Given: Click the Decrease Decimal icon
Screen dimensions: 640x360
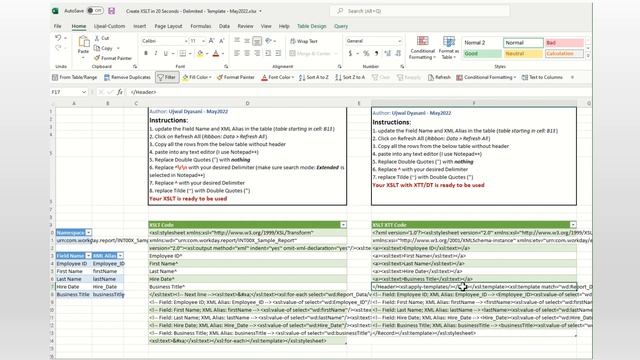Looking at the screenshot, I should [x=398, y=53].
